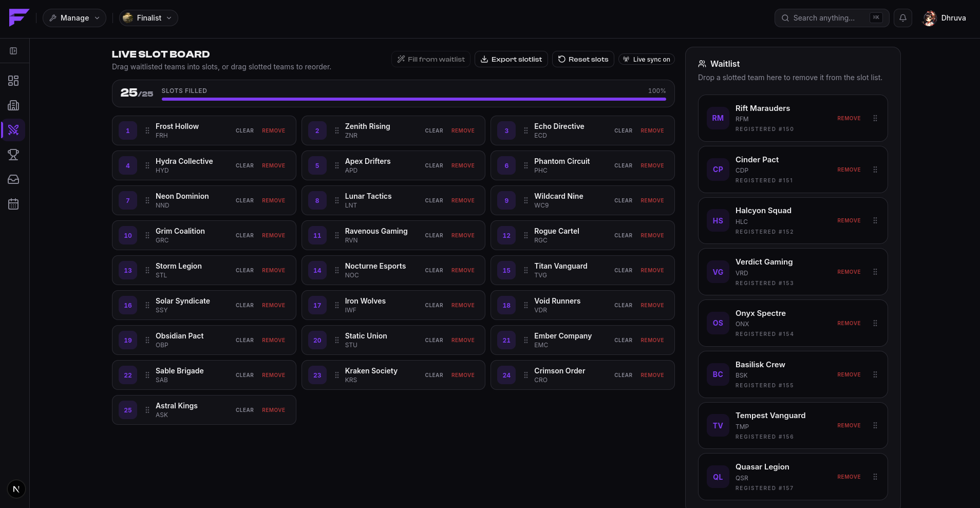The width and height of the screenshot is (980, 508).
Task: Click Fill from waitlist button
Action: (431, 59)
